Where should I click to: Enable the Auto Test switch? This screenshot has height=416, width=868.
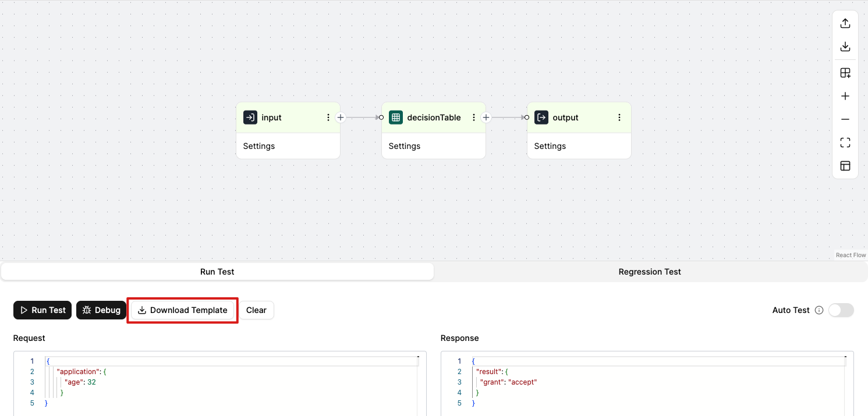[x=841, y=310]
